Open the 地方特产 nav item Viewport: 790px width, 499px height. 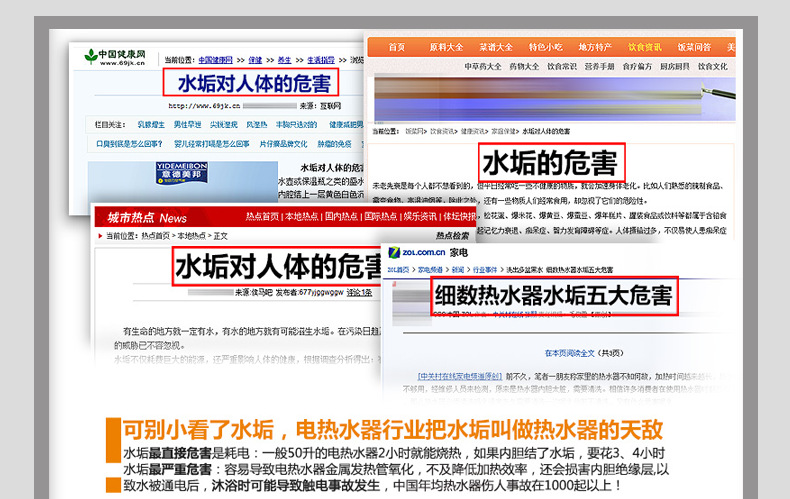tap(595, 47)
